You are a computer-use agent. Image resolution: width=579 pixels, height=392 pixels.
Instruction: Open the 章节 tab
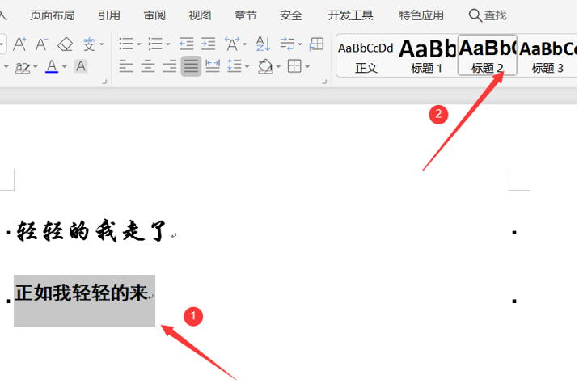245,15
